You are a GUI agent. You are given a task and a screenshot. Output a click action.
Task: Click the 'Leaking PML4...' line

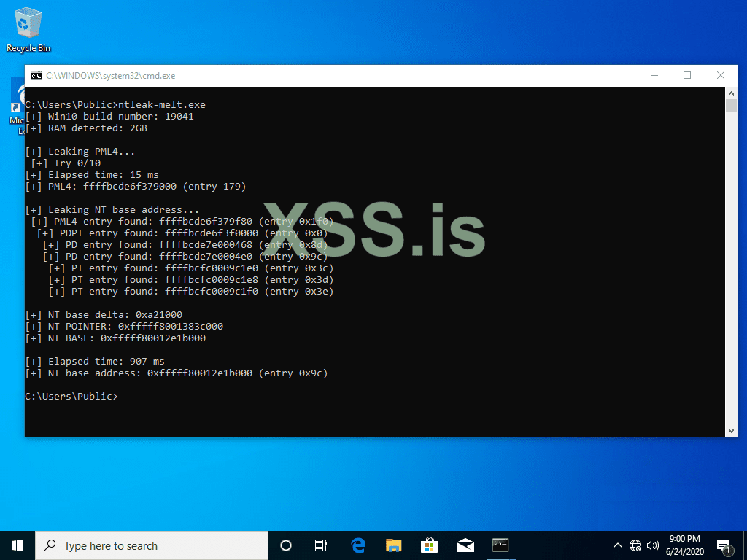[80, 152]
